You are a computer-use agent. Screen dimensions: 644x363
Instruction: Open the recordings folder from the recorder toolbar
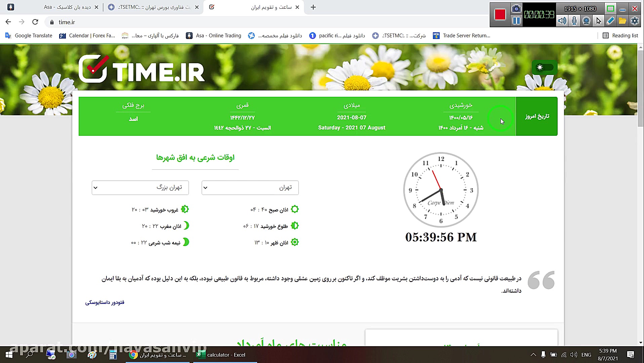(x=622, y=21)
